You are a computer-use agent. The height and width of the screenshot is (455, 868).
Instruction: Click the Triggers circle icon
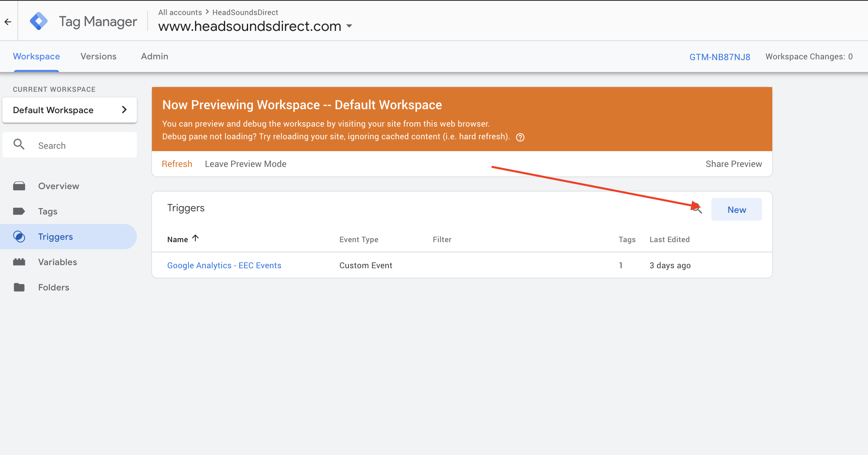[19, 237]
